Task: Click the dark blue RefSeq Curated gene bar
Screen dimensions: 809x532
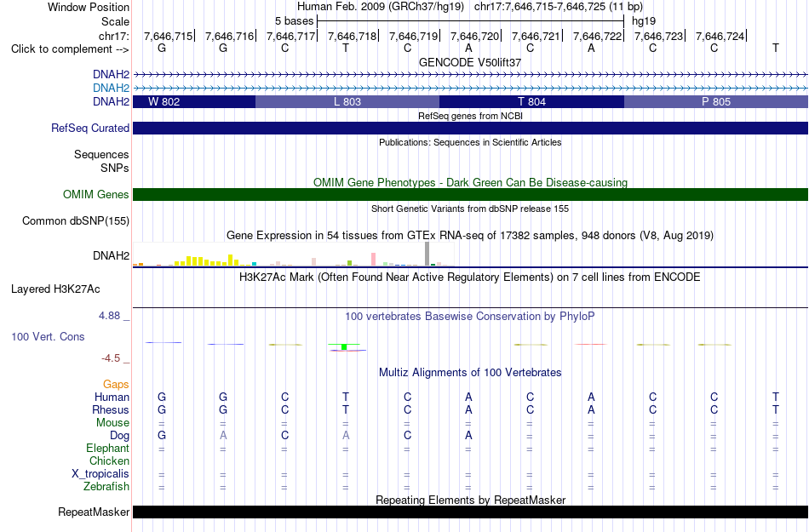Action: tap(471, 128)
